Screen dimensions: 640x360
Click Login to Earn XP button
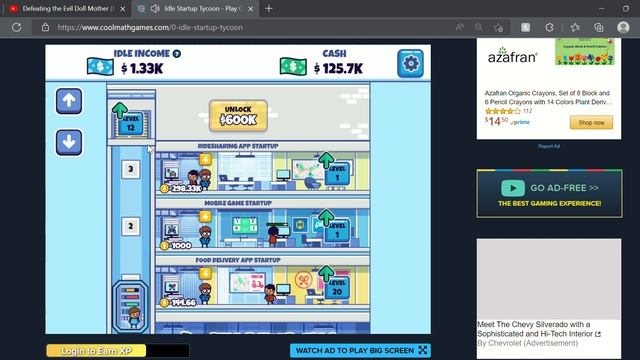point(96,351)
